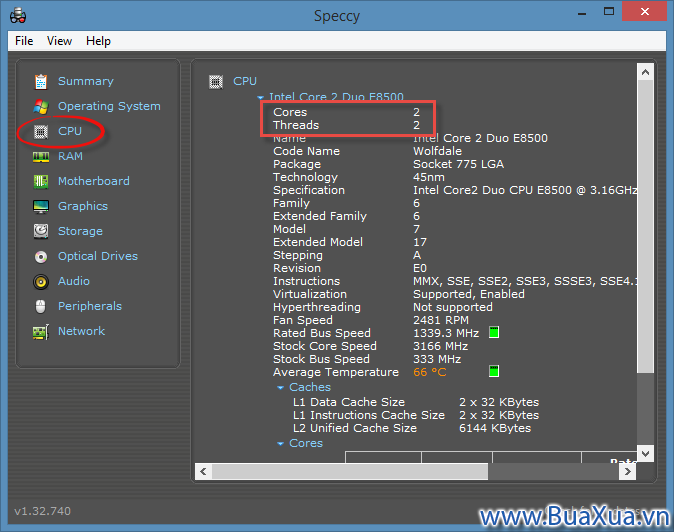Show the Motherboard section
The width and height of the screenshot is (674, 532).
94,181
